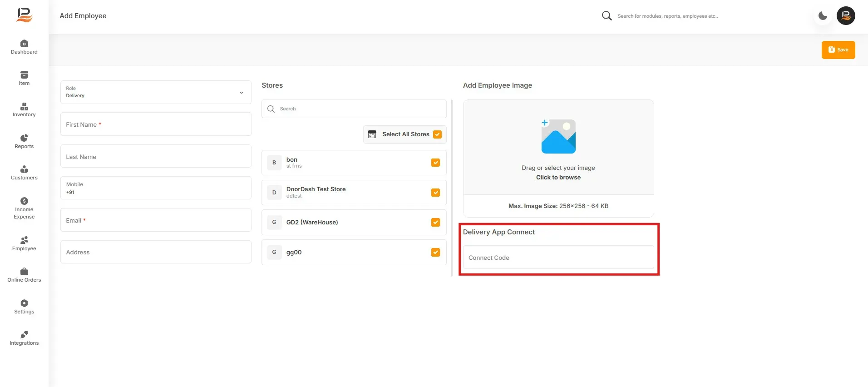Click the store icon beside Select All Stores
The image size is (868, 387).
(x=372, y=134)
